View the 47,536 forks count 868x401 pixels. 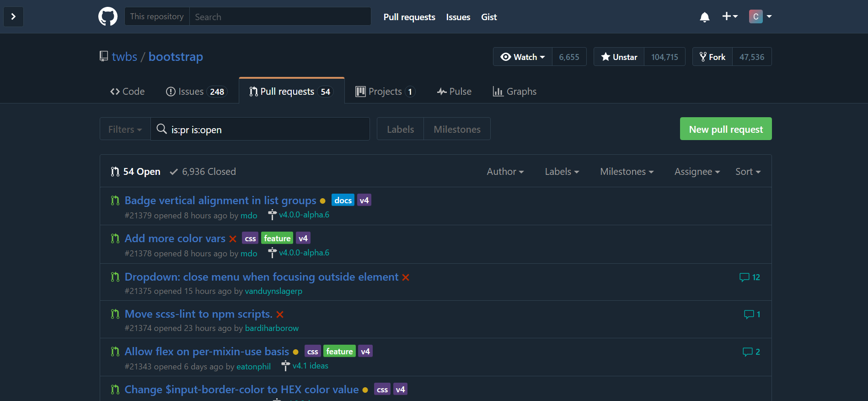click(752, 57)
